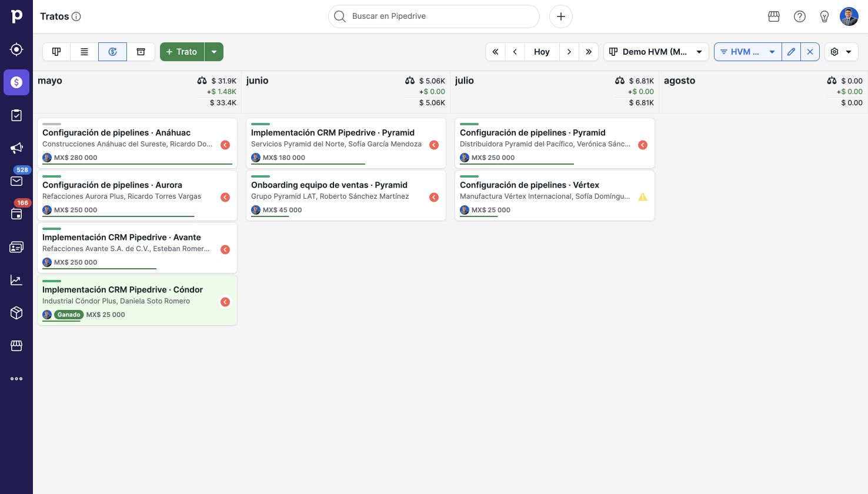
Task: Click the MX$ 280 000 value
Action: [75, 158]
